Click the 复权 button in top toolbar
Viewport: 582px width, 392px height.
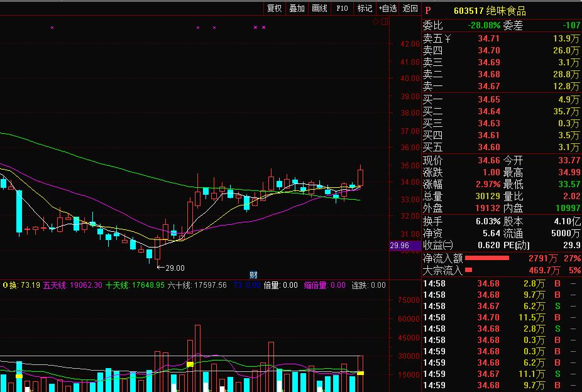pos(274,8)
